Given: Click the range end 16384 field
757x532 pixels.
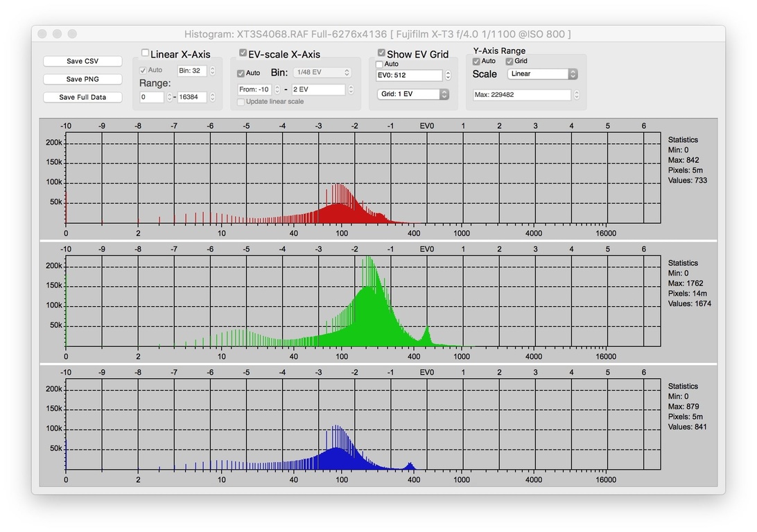Looking at the screenshot, I should click(x=192, y=97).
